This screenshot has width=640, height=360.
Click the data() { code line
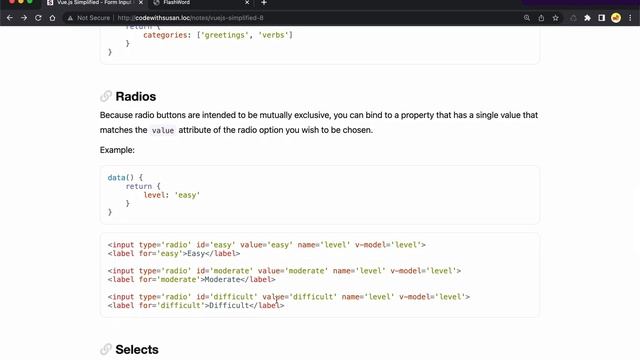(125, 178)
